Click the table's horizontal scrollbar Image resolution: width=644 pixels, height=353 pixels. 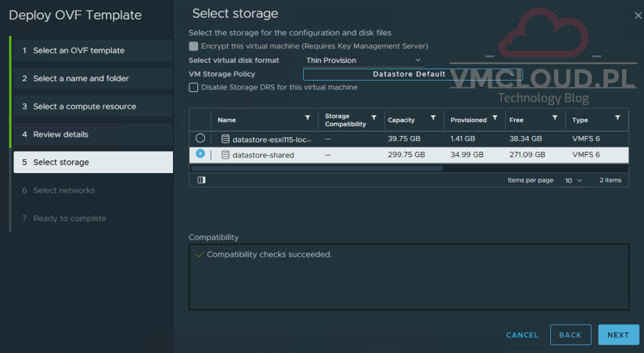(317, 168)
